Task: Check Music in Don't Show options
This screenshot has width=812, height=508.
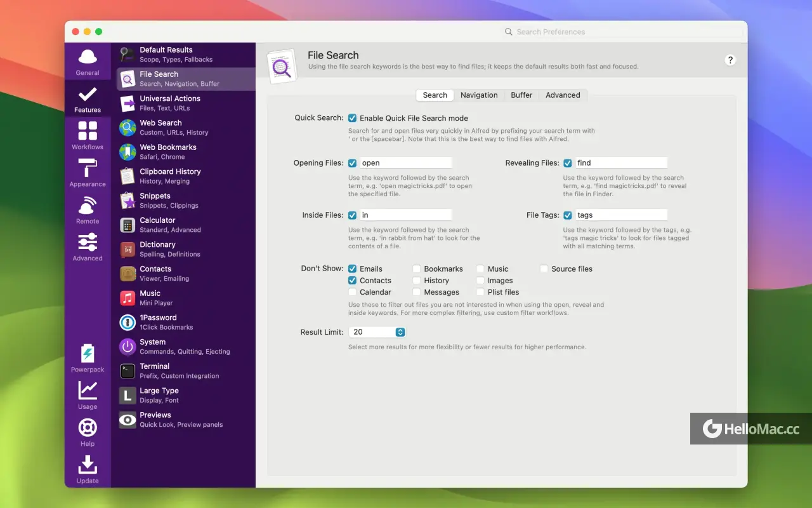Action: [x=481, y=269]
